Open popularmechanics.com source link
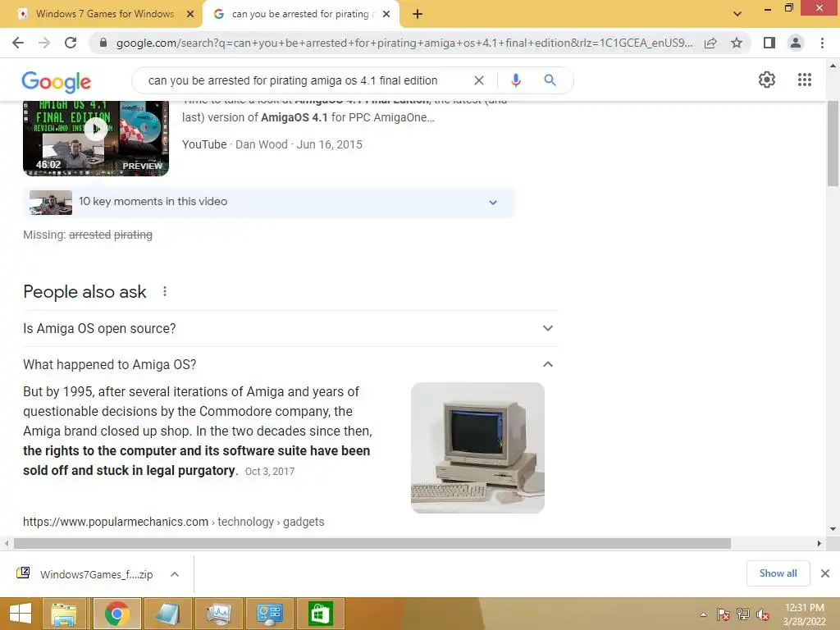Viewport: 840px width, 630px height. pyautogui.click(x=174, y=522)
